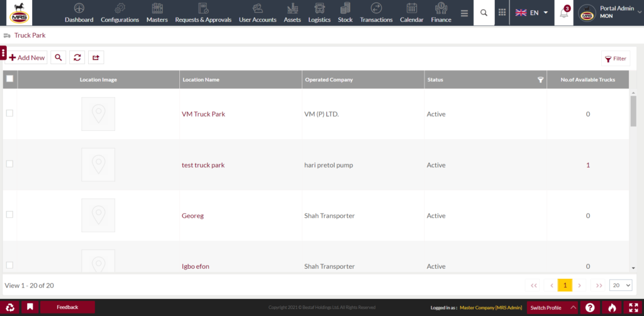Click test truck park location image thumbnail
This screenshot has height=316, width=644.
pyautogui.click(x=98, y=164)
